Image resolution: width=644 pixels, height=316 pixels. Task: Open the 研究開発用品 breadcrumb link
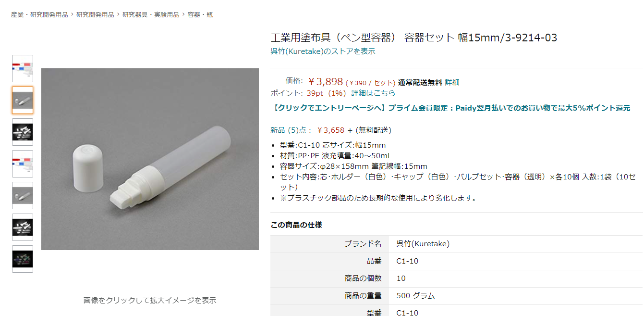click(x=95, y=15)
